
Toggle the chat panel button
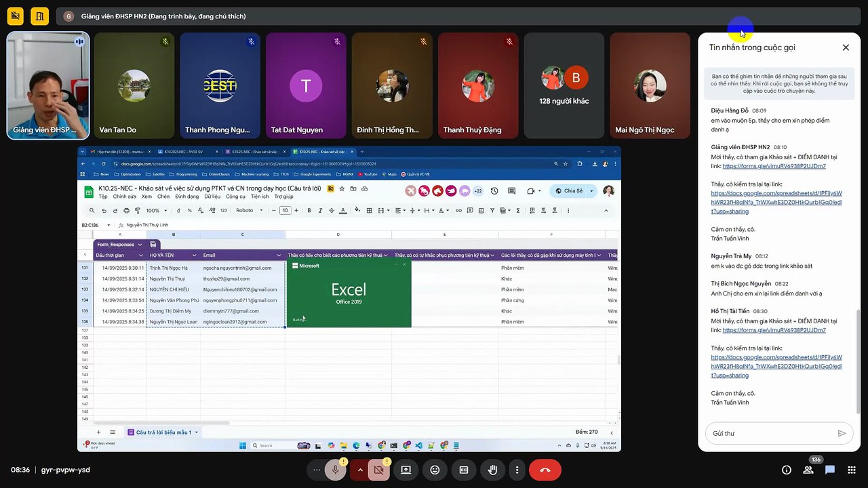tap(830, 470)
